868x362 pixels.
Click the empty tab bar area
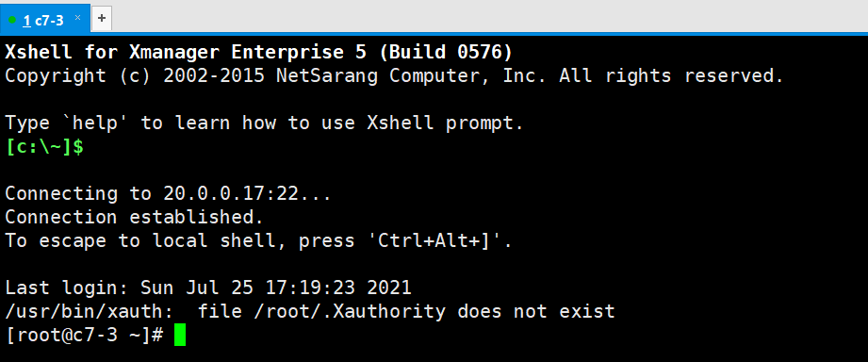click(487, 18)
